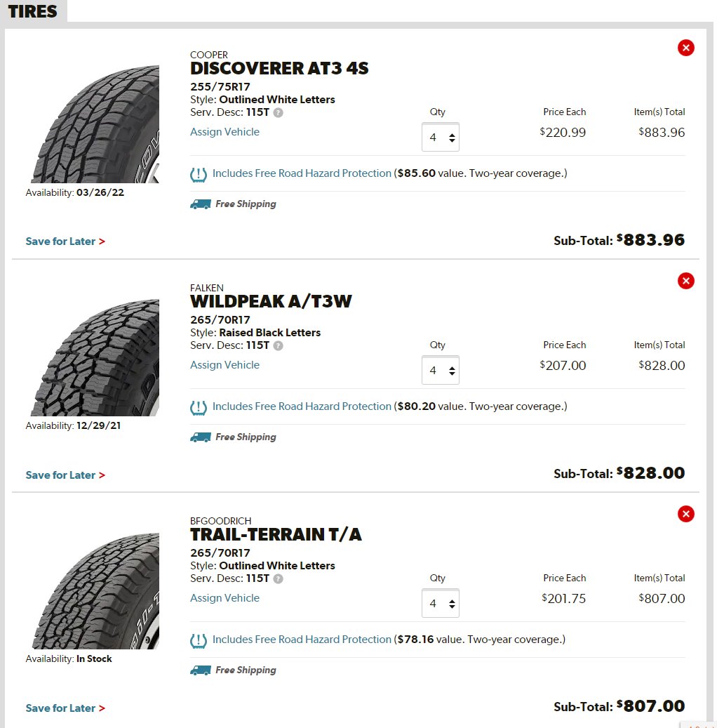Remove the Falken Wildpeak A/T3W item

pos(685,281)
